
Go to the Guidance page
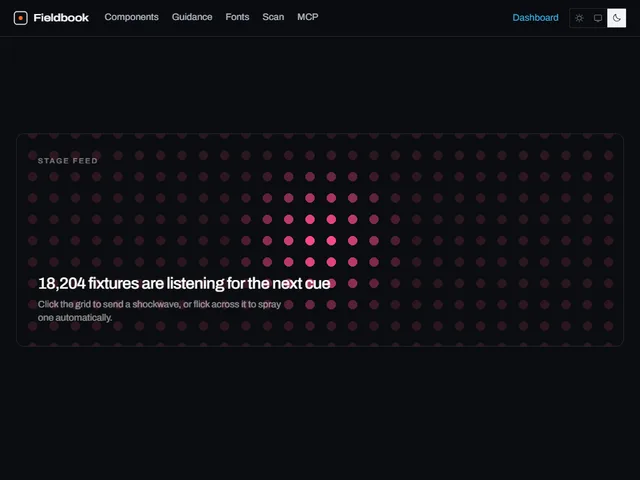coord(192,17)
